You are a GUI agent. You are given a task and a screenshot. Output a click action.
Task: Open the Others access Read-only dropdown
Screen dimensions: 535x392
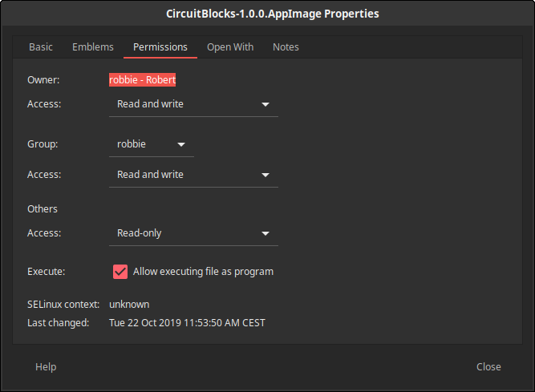[x=193, y=233]
